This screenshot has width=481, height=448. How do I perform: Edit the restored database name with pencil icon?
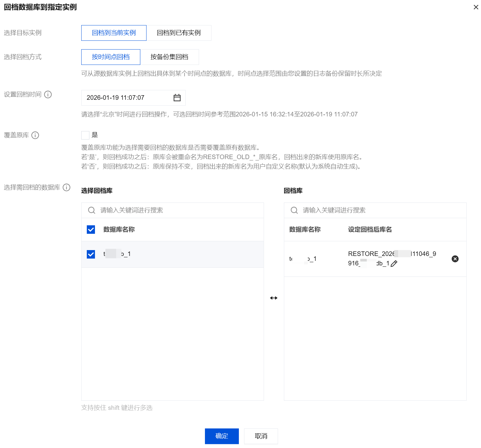394,263
